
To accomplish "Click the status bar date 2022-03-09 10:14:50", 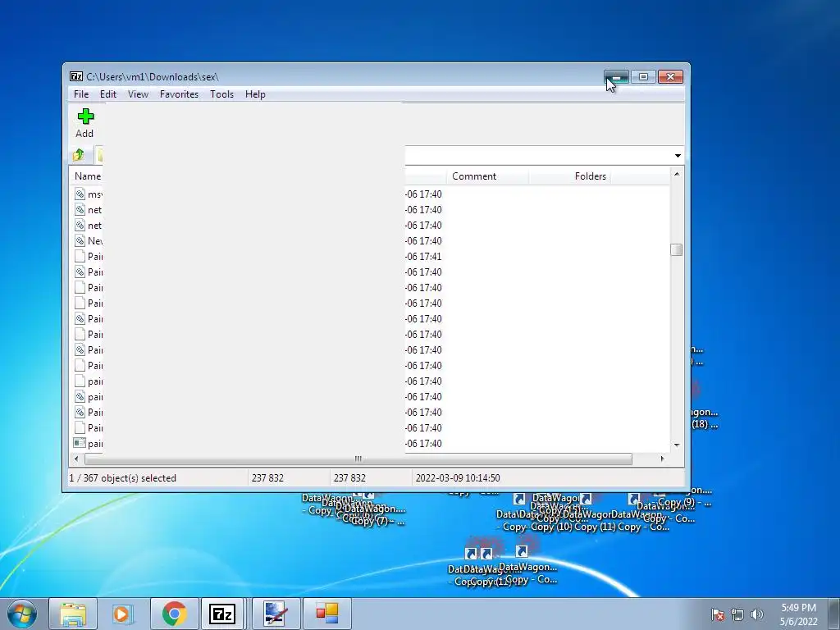I will click(x=458, y=478).
